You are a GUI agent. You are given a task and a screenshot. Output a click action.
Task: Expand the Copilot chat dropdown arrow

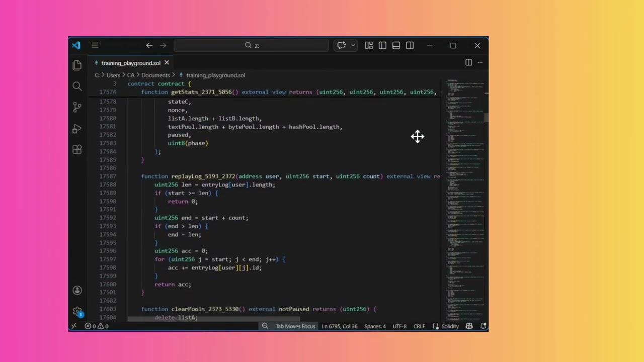pyautogui.click(x=353, y=45)
